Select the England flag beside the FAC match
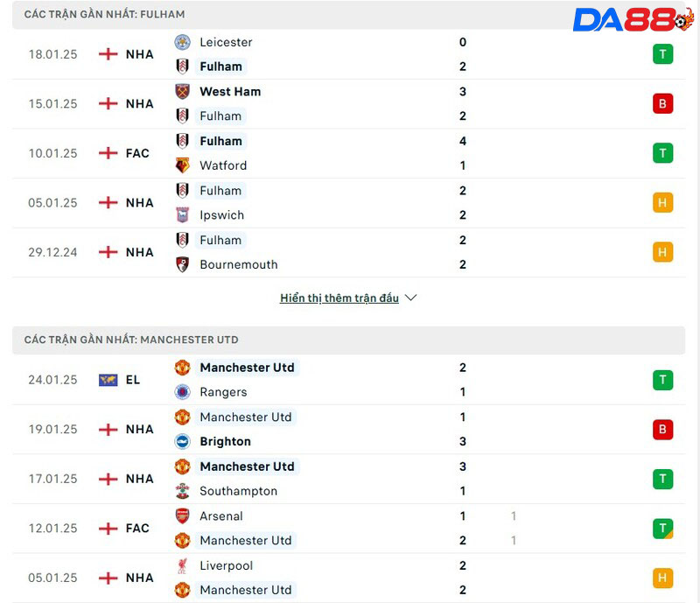700x603 pixels. coord(107,153)
